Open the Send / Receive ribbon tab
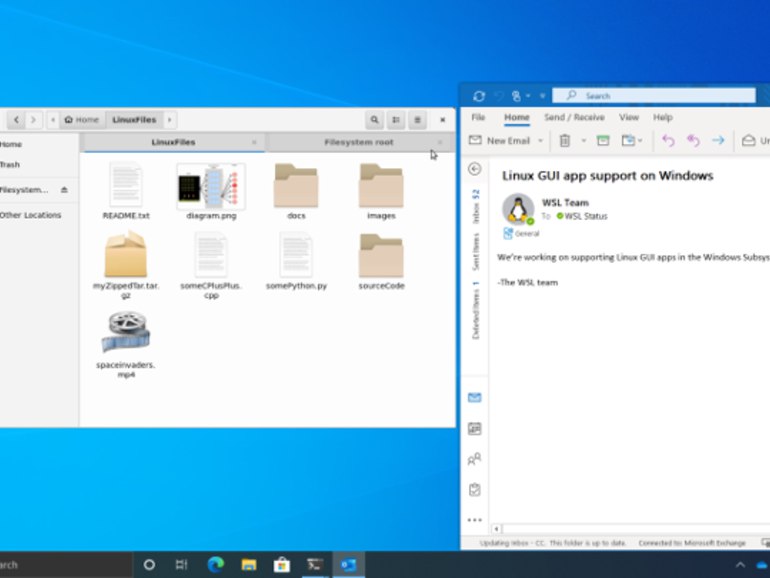 (574, 117)
